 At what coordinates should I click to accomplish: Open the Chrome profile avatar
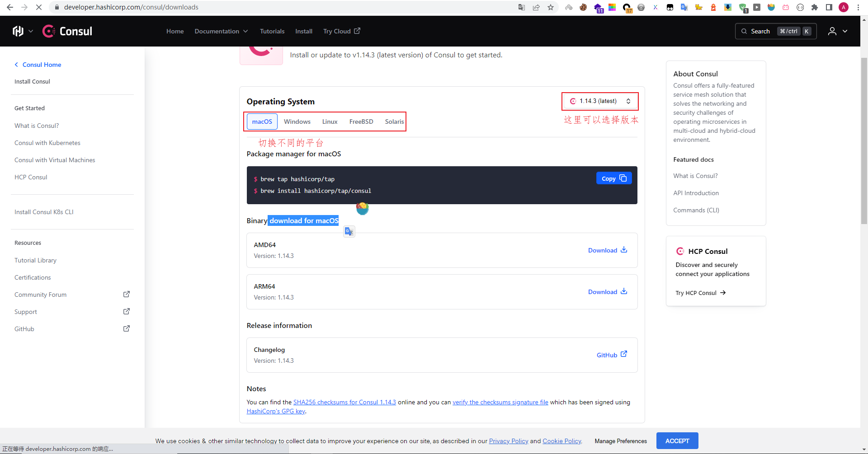click(844, 7)
